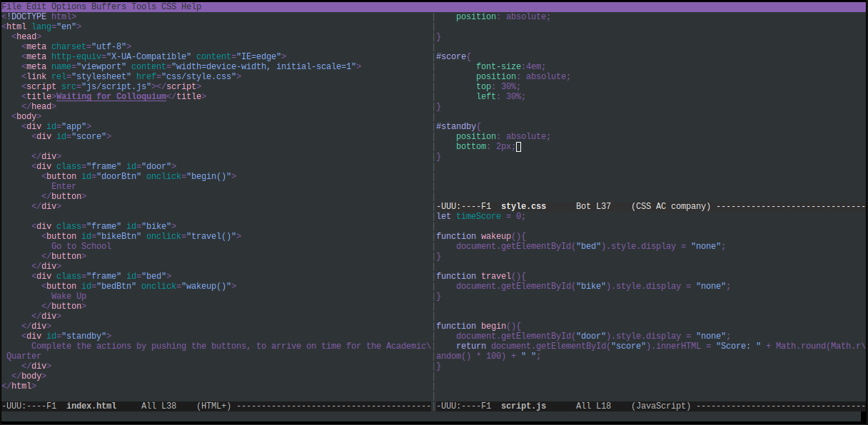Click the 'Go to School' text in HTML

click(81, 246)
